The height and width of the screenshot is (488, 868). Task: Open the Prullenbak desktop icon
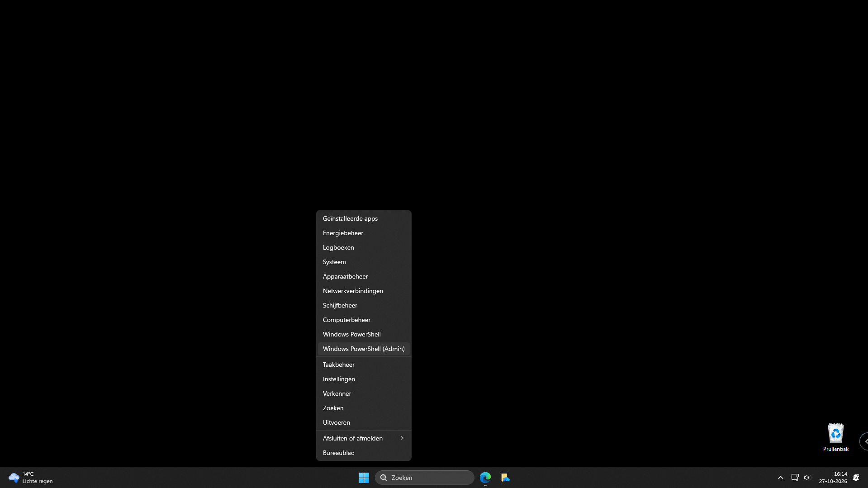(835, 437)
